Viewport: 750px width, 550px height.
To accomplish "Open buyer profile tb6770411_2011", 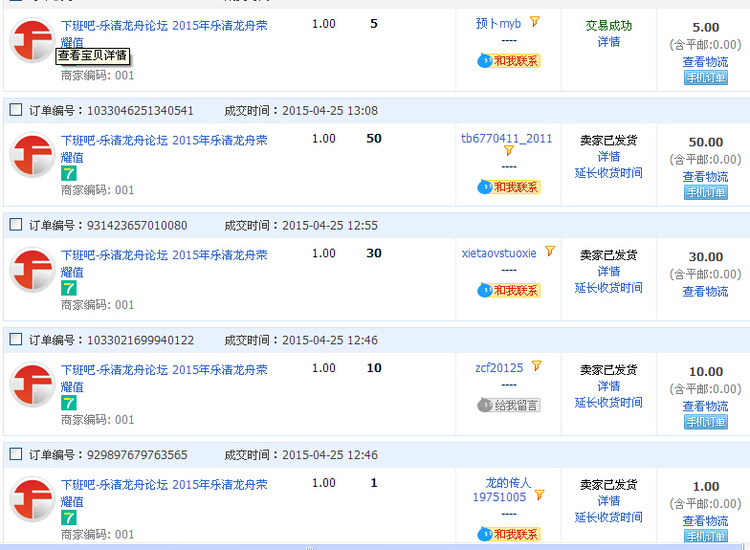I will click(507, 139).
